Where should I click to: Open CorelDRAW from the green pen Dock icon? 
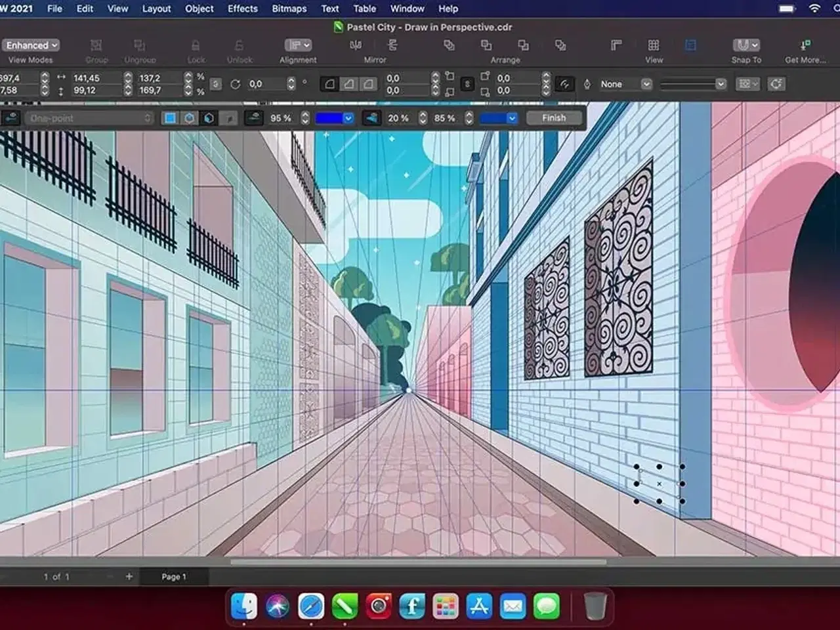click(345, 606)
